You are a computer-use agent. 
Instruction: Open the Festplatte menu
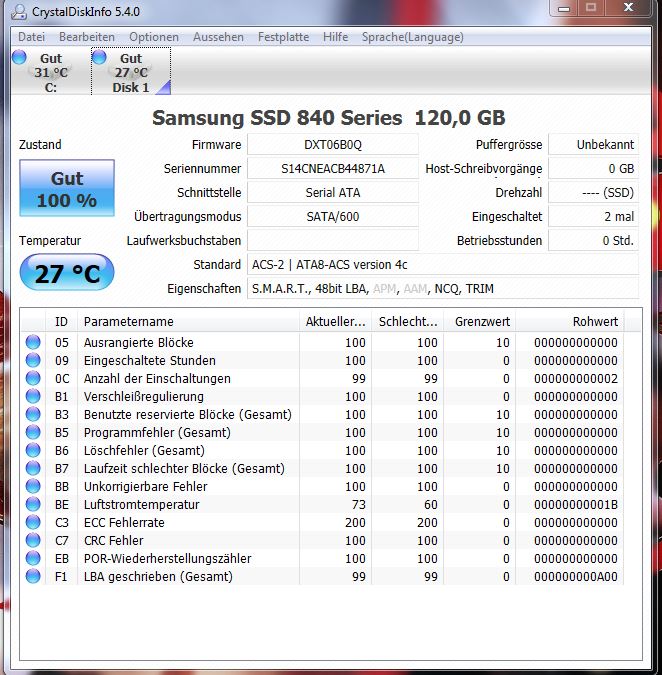(x=283, y=37)
